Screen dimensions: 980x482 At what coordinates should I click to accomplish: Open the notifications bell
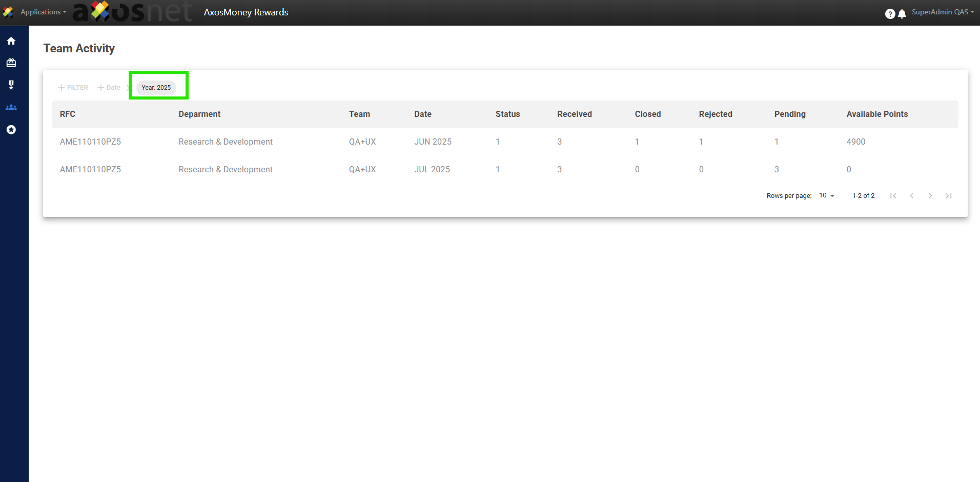click(902, 14)
